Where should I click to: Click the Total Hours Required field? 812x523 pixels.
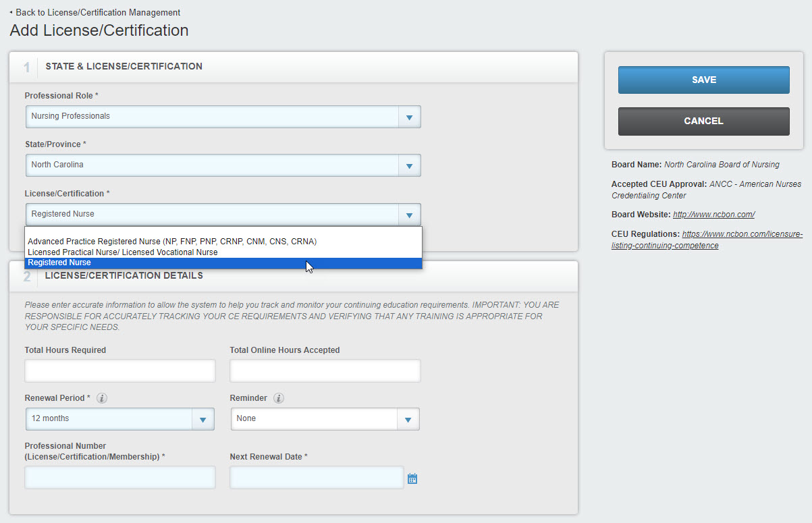coord(119,370)
